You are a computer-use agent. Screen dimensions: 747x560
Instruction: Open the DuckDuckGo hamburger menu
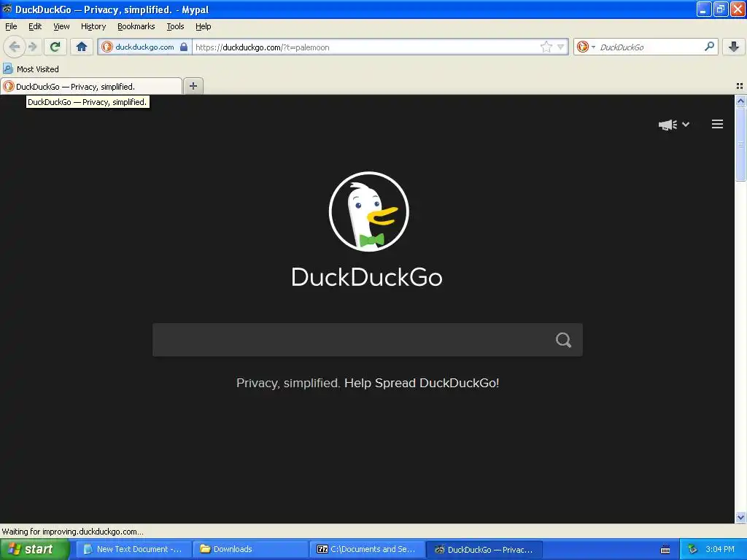pos(718,124)
